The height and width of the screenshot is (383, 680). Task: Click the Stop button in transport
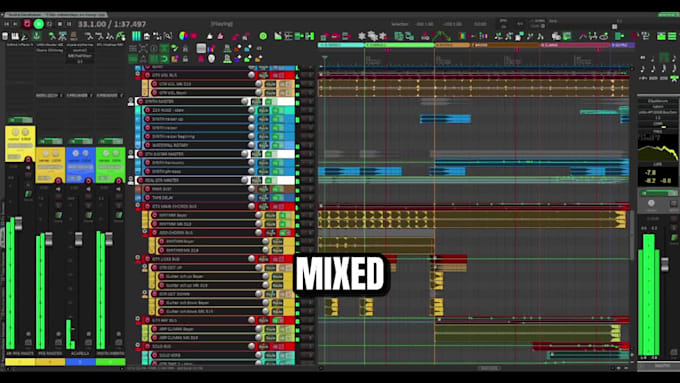[x=60, y=24]
